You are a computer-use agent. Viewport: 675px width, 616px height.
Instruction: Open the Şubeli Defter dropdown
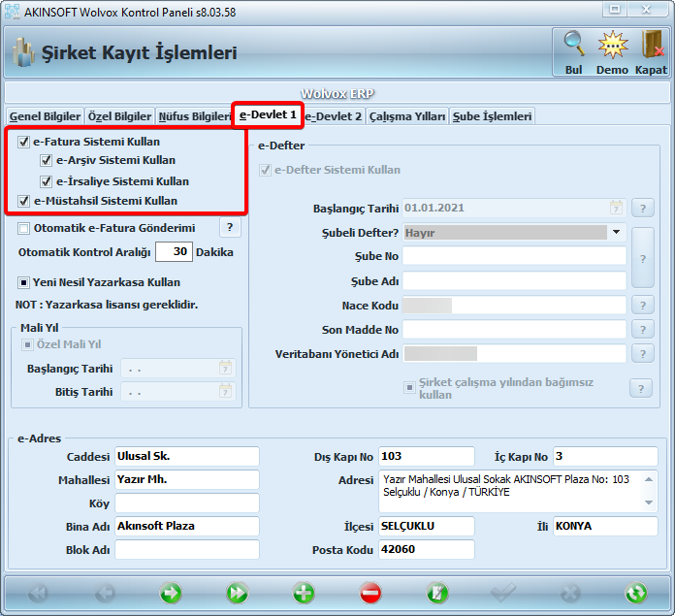coord(617,233)
